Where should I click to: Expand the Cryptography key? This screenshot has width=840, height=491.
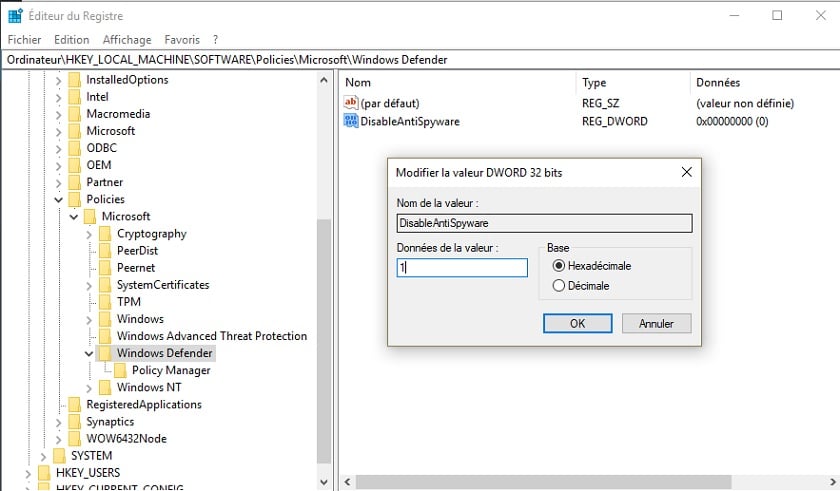click(x=89, y=235)
